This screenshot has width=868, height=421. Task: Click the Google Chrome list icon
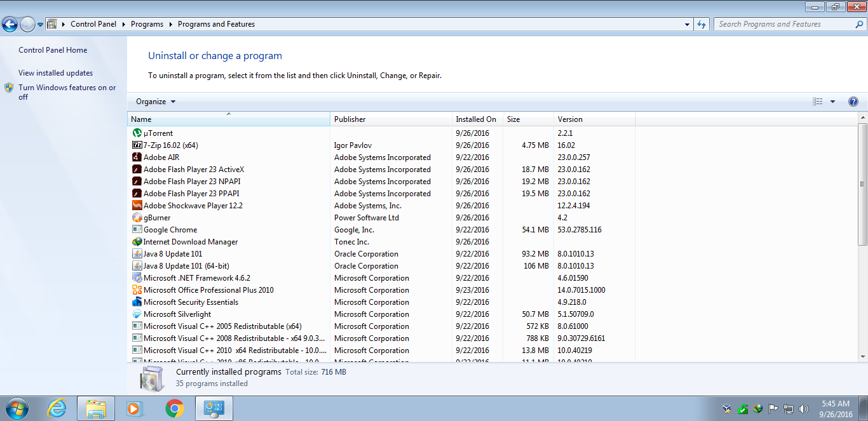tap(137, 230)
